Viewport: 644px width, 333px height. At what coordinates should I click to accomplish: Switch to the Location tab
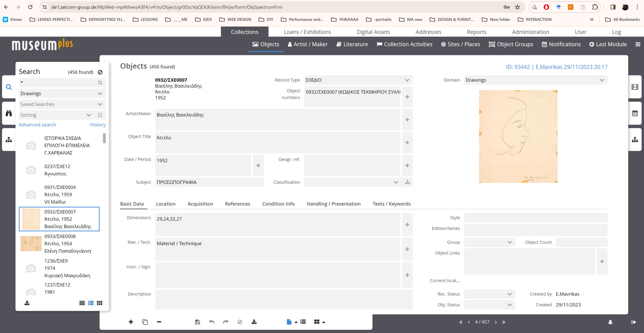point(166,204)
